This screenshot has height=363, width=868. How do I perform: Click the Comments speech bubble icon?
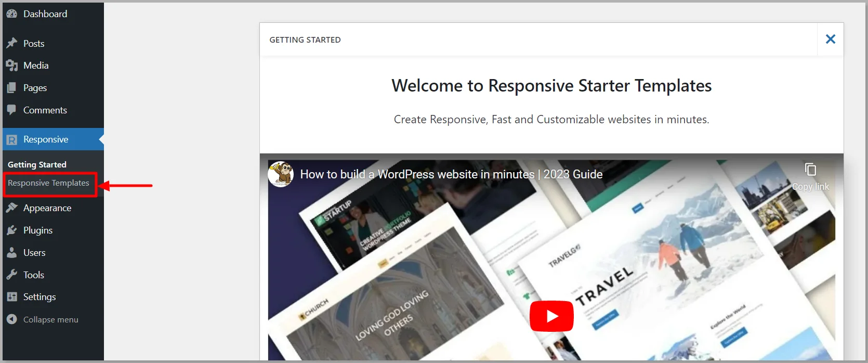click(11, 110)
